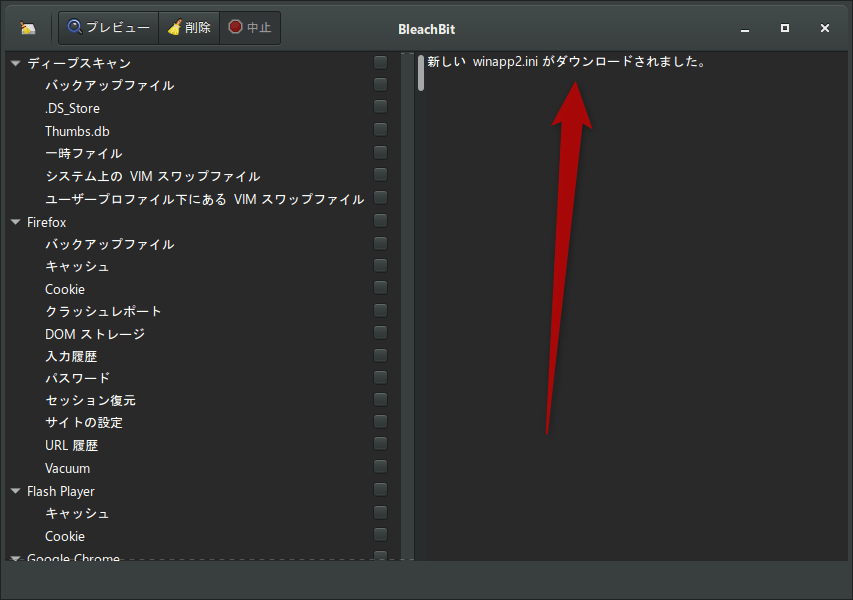Check the サイトの設定 checkbox
The height and width of the screenshot is (600, 853).
pos(381,422)
